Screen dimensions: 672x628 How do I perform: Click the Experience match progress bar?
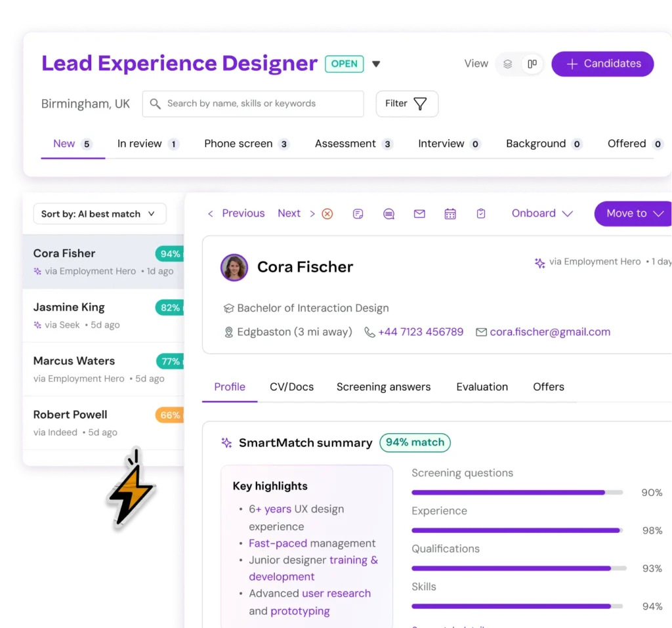click(x=515, y=530)
